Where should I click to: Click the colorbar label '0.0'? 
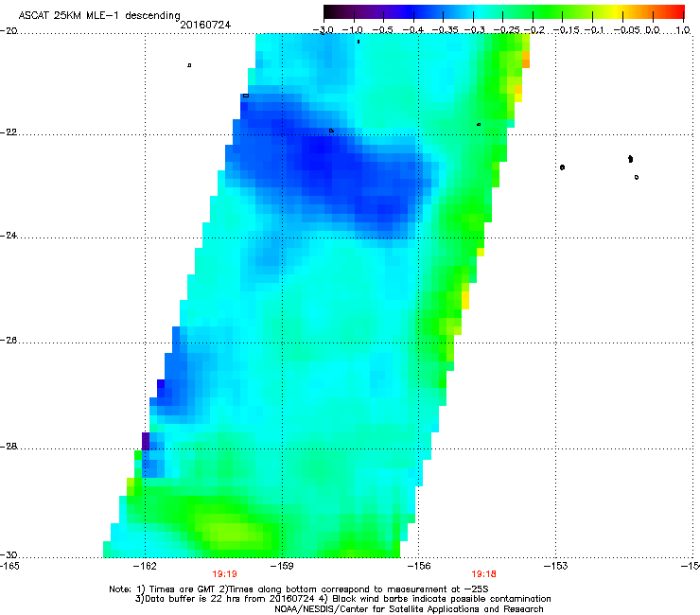653,30
